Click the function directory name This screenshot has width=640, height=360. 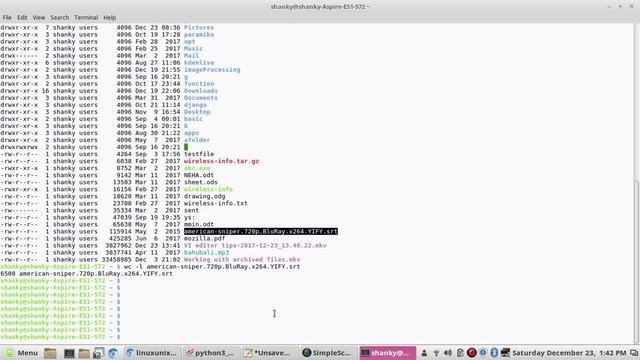(x=199, y=84)
